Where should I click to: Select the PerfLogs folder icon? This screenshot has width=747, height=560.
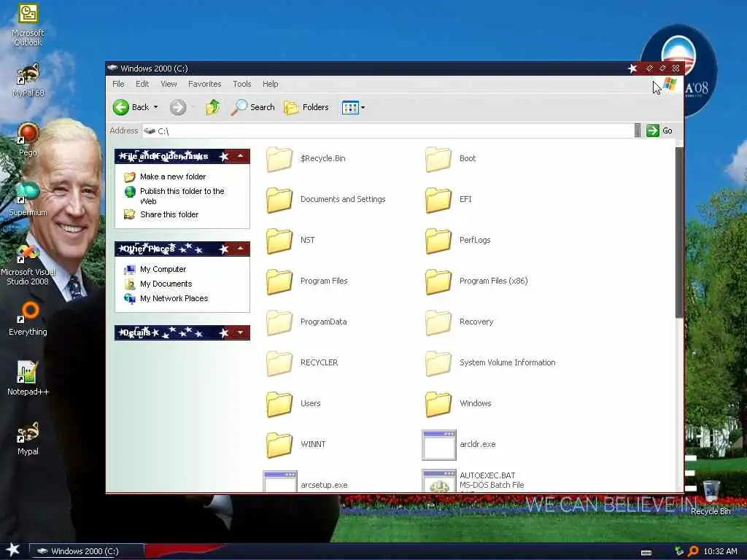[x=438, y=241]
